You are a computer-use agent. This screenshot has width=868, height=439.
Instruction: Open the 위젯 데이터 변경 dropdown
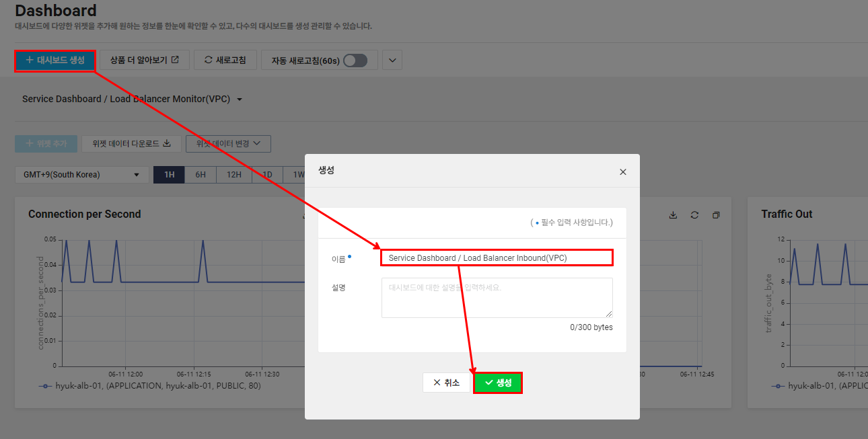pos(228,143)
